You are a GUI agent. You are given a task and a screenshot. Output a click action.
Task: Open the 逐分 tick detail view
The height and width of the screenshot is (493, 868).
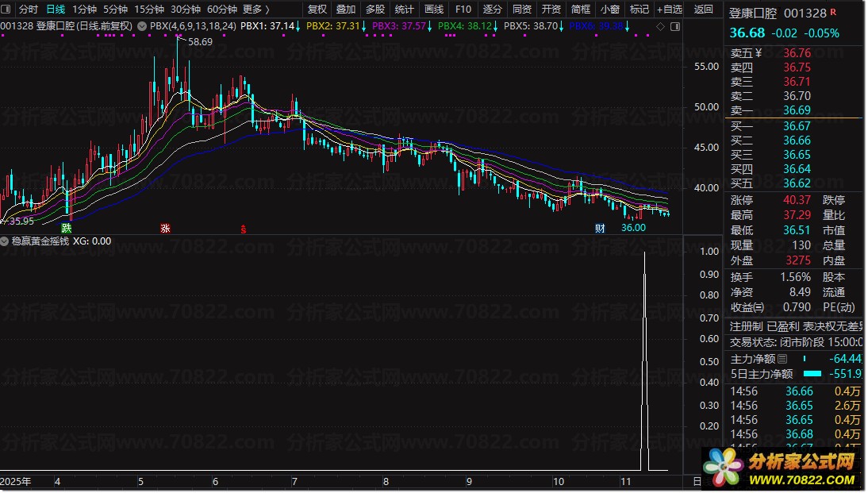pyautogui.click(x=492, y=9)
